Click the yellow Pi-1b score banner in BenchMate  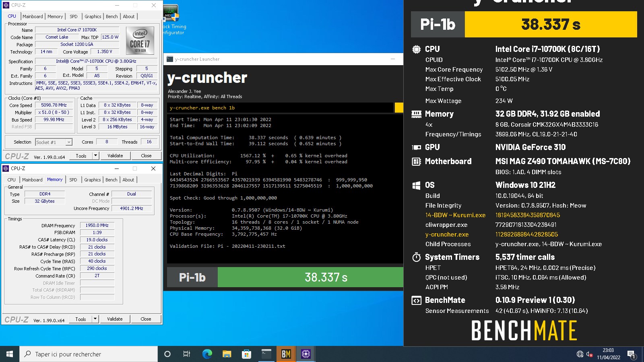551,24
